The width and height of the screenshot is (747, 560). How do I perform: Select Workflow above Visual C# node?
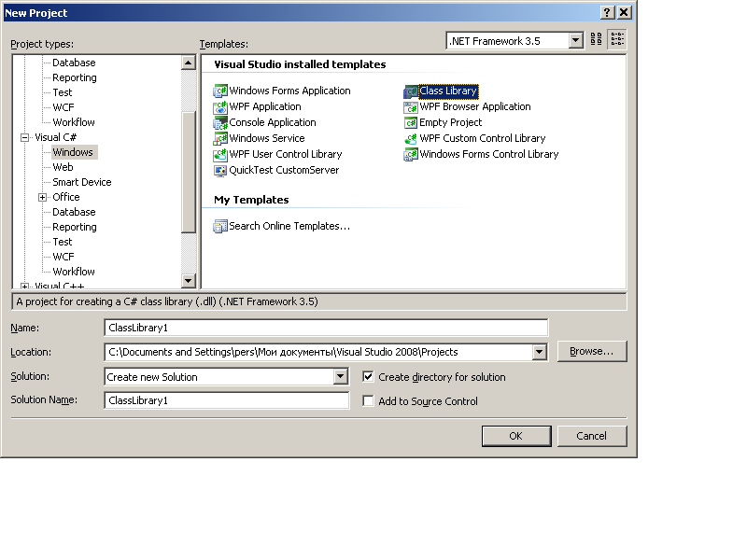click(74, 122)
